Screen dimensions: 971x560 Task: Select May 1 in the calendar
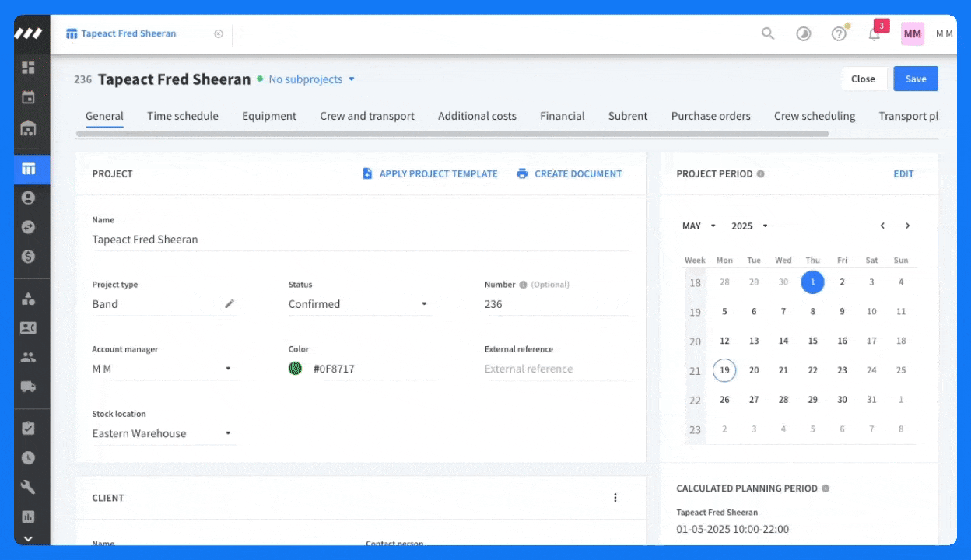click(812, 282)
